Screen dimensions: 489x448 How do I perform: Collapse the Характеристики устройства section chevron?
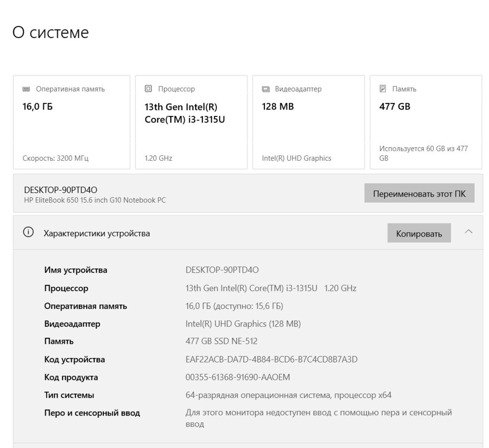(x=469, y=232)
